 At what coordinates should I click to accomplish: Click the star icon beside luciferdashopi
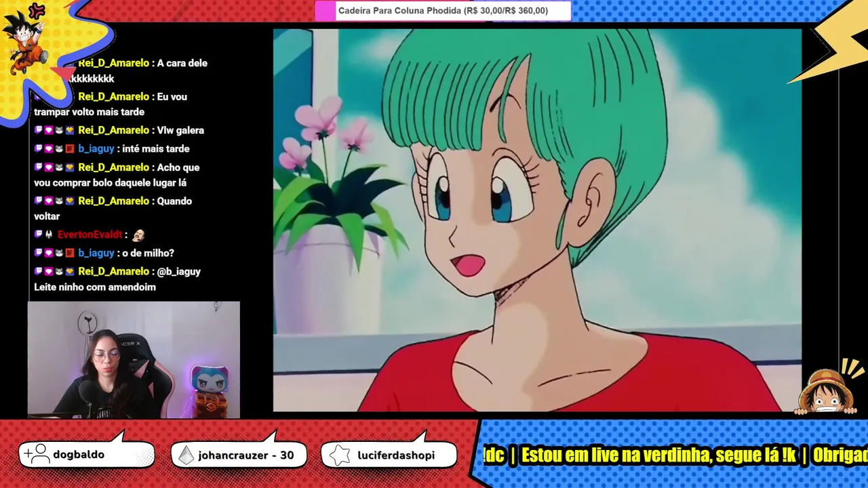click(x=340, y=455)
